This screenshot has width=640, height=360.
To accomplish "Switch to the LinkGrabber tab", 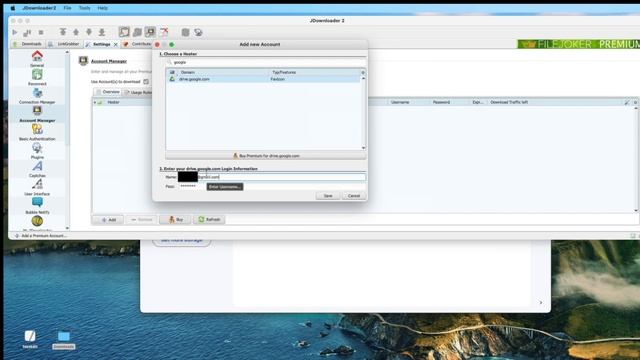I will tap(64, 44).
